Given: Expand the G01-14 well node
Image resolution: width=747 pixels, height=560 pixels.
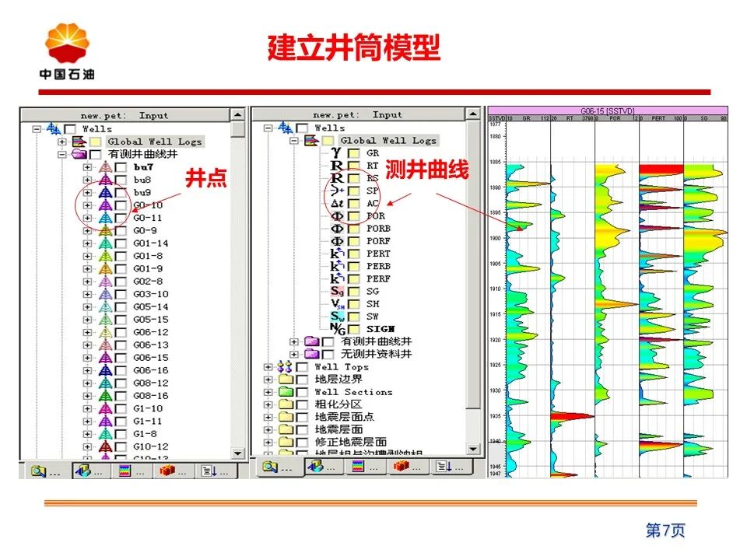Looking at the screenshot, I should click(x=87, y=243).
